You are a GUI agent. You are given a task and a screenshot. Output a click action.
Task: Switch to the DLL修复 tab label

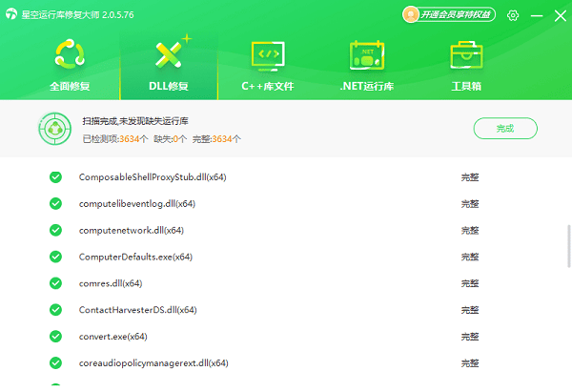click(x=169, y=86)
